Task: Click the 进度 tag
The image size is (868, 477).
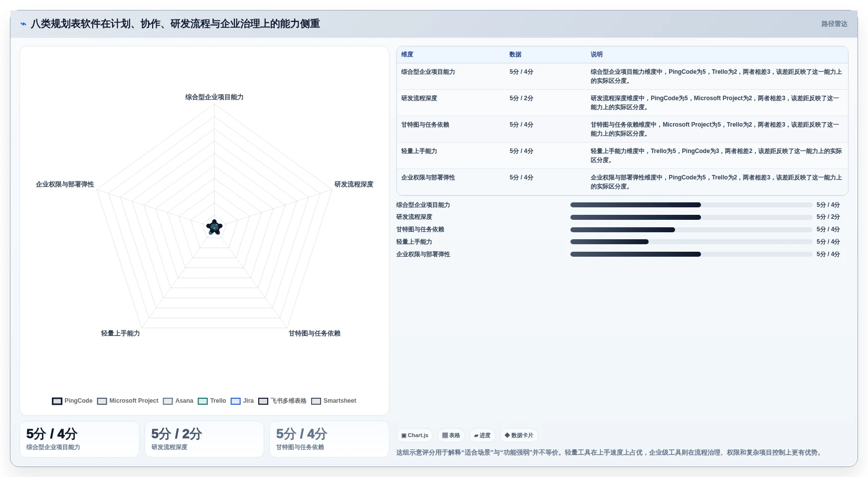Action: coord(482,435)
